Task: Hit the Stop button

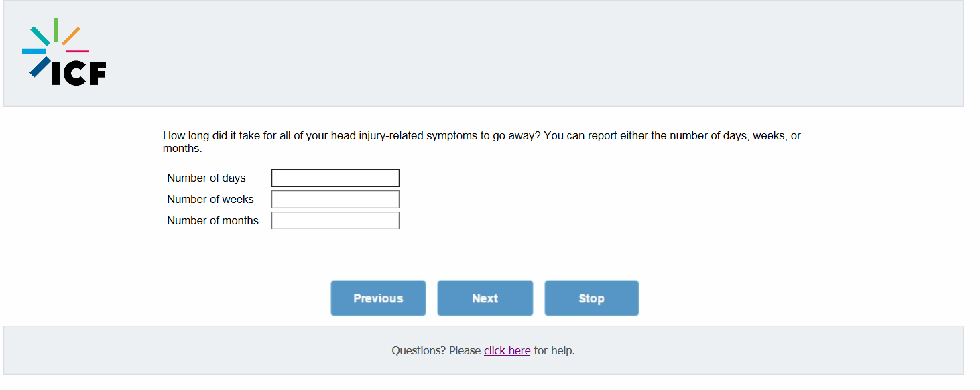Action: tap(591, 298)
